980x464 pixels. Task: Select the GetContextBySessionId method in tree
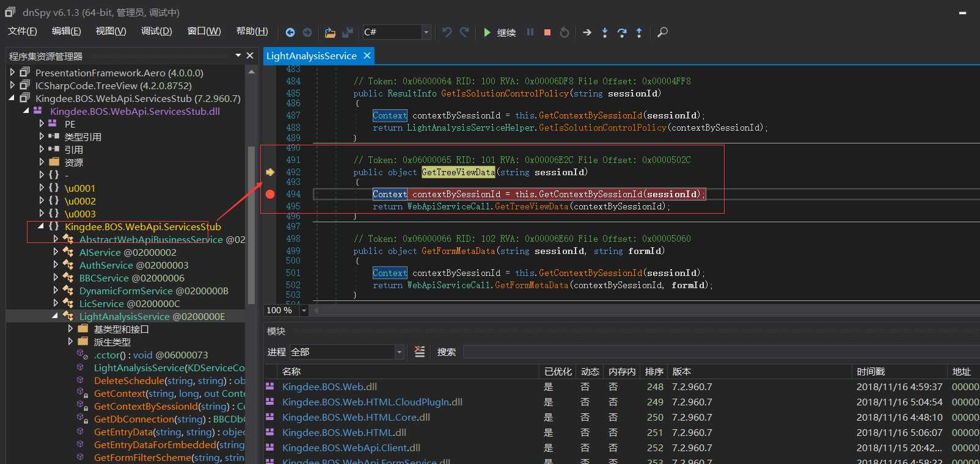pos(169,406)
